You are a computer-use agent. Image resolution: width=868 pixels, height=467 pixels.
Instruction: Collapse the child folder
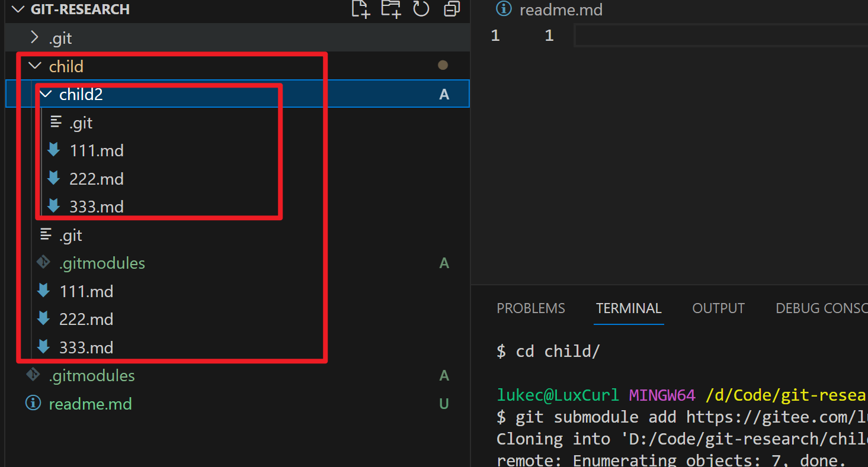34,66
